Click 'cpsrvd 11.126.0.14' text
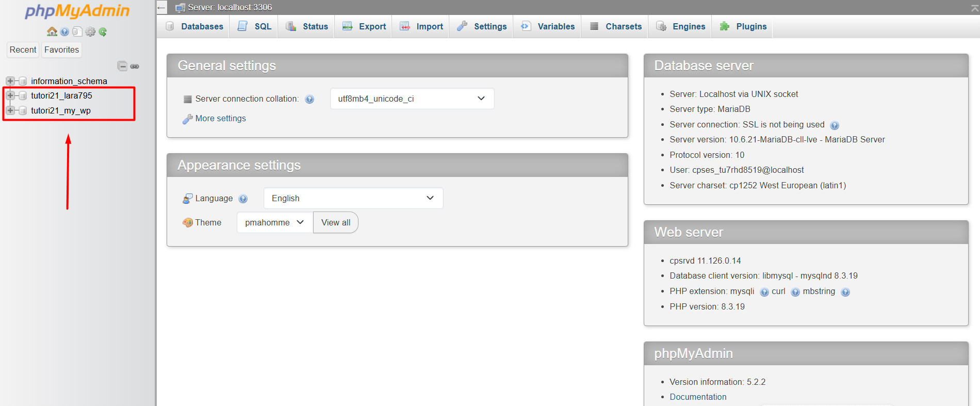 coord(705,261)
